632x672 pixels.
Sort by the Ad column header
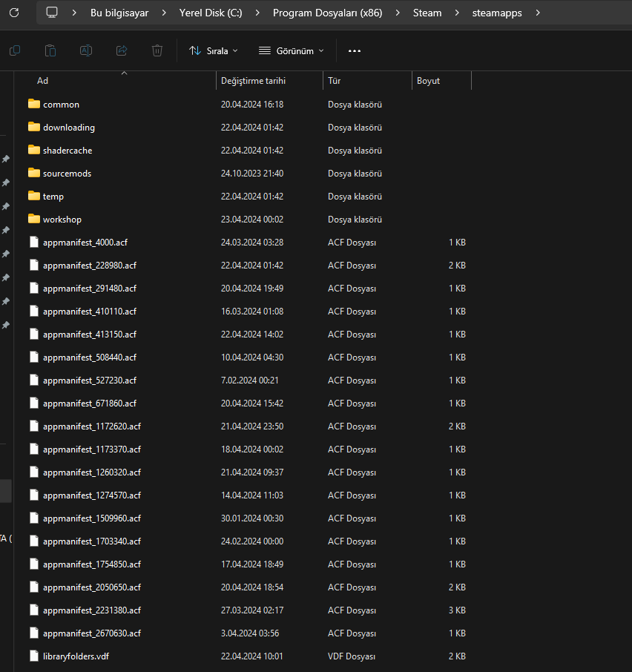click(x=42, y=81)
